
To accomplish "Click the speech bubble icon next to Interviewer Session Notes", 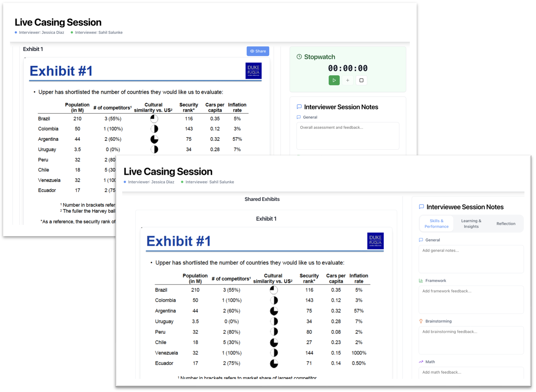I will (299, 107).
